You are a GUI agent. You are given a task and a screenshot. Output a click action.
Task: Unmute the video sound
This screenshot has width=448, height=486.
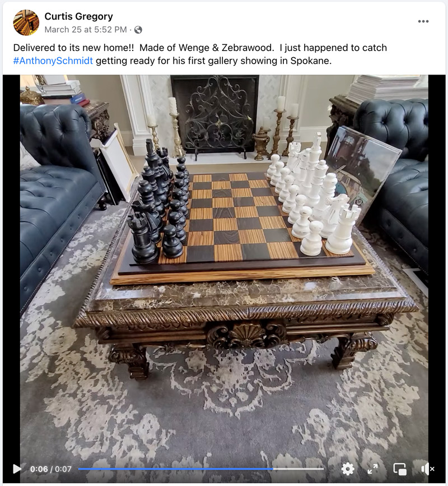coord(428,469)
